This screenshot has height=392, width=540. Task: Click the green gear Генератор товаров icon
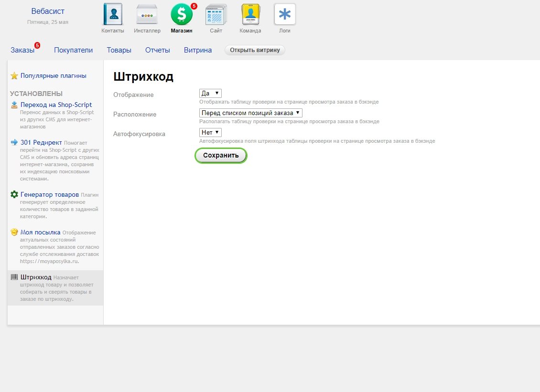tap(14, 194)
